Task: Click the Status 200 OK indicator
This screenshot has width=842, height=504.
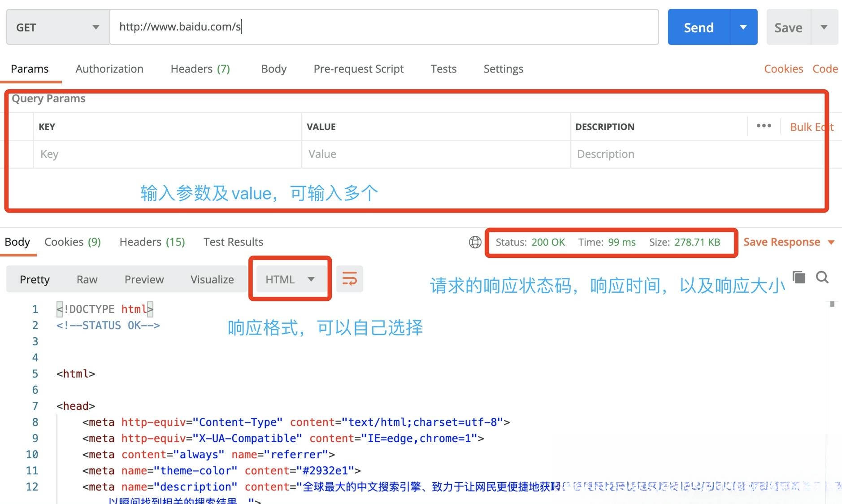Action: (530, 242)
